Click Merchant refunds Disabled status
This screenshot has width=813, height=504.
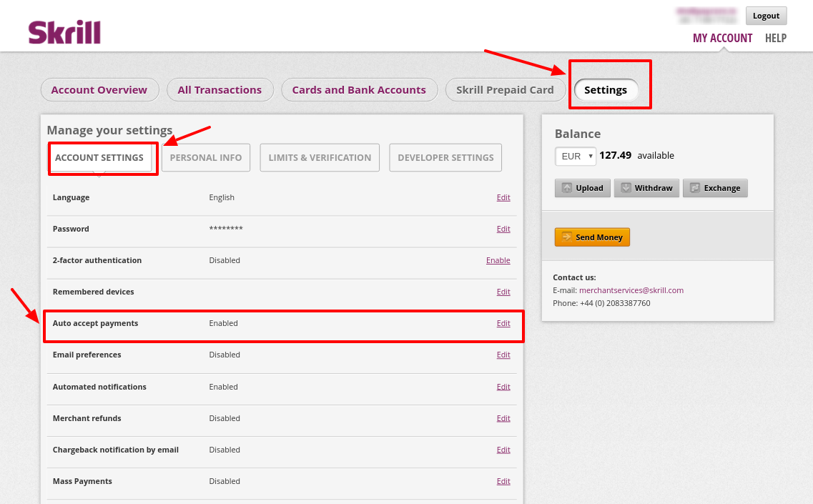225,418
